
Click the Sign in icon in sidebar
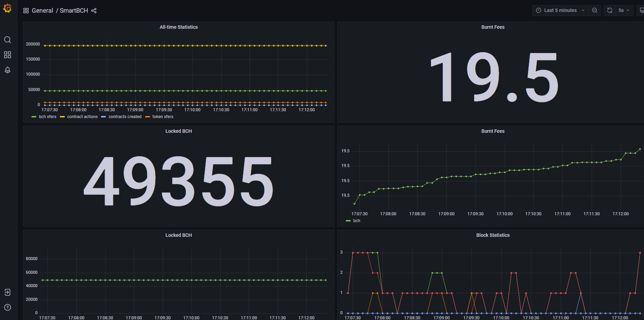coord(7,292)
